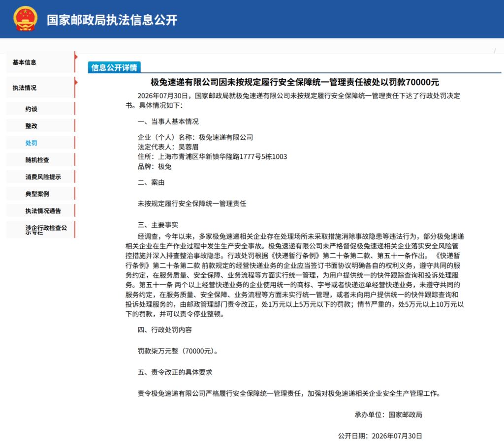Click 罚款柒万元整（70000元） text
Image resolution: width=504 pixels, height=444 pixels.
(179, 351)
